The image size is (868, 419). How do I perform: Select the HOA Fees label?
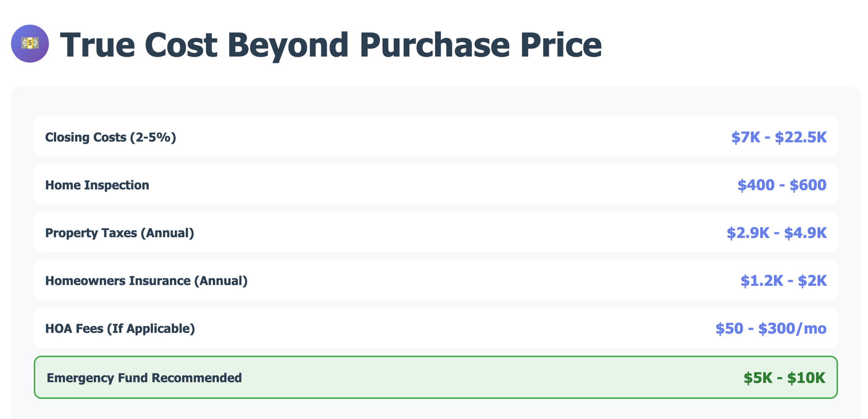click(120, 329)
